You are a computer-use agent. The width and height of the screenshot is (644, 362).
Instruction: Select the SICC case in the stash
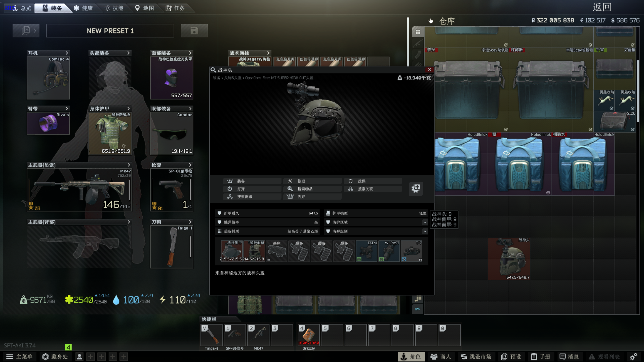(615, 122)
